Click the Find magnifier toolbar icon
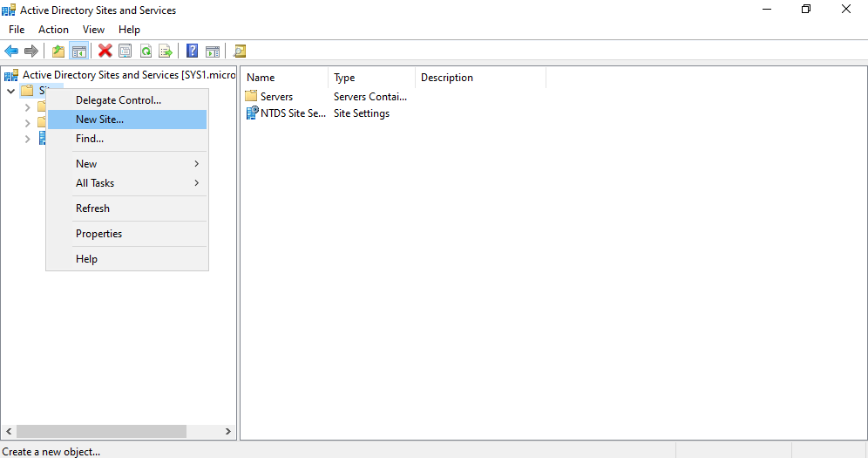868x458 pixels. [239, 51]
